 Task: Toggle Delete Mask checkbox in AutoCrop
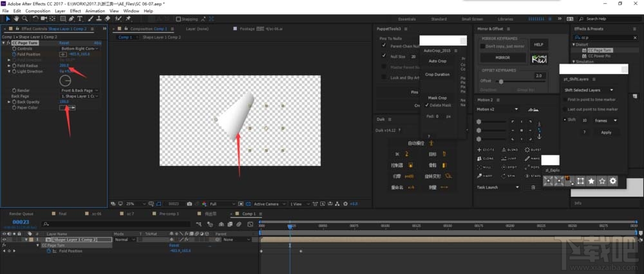tap(426, 105)
